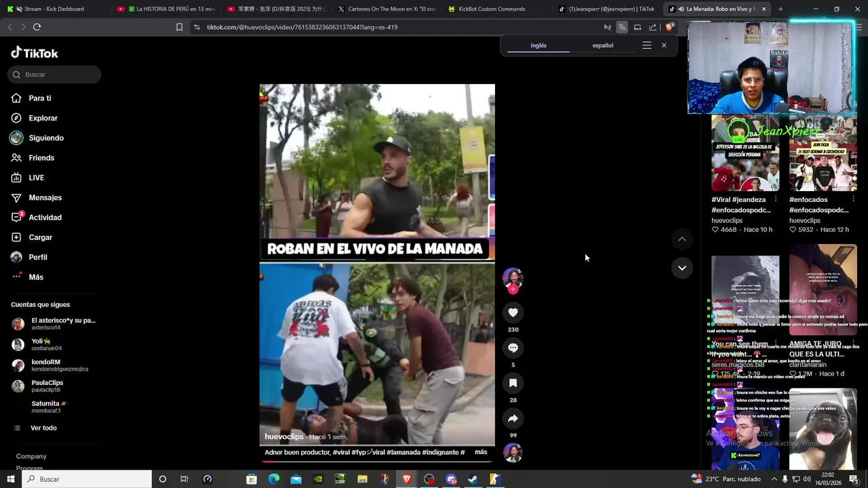Open Windows notification center icon
The height and width of the screenshot is (488, 868).
(x=853, y=479)
